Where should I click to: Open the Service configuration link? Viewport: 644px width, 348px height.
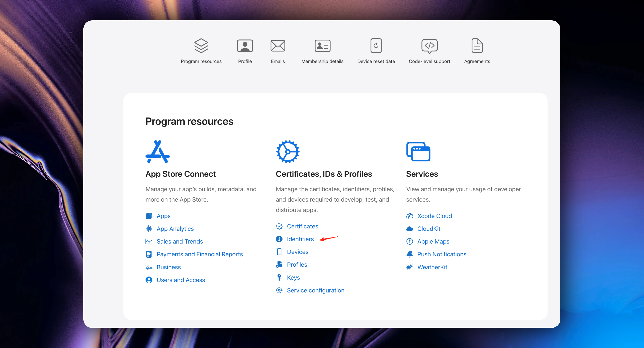315,290
